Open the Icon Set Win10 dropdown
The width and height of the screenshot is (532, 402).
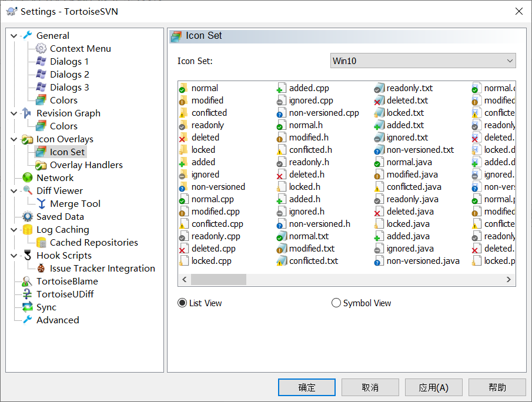(x=423, y=61)
